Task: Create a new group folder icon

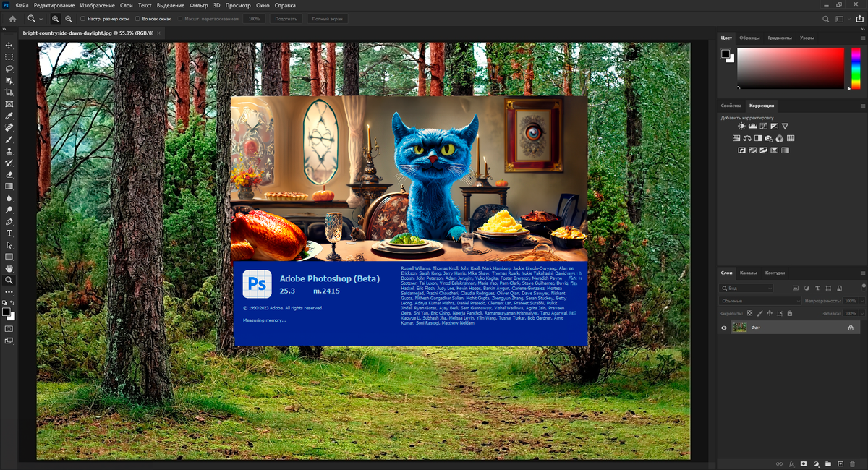Action: tap(828, 463)
